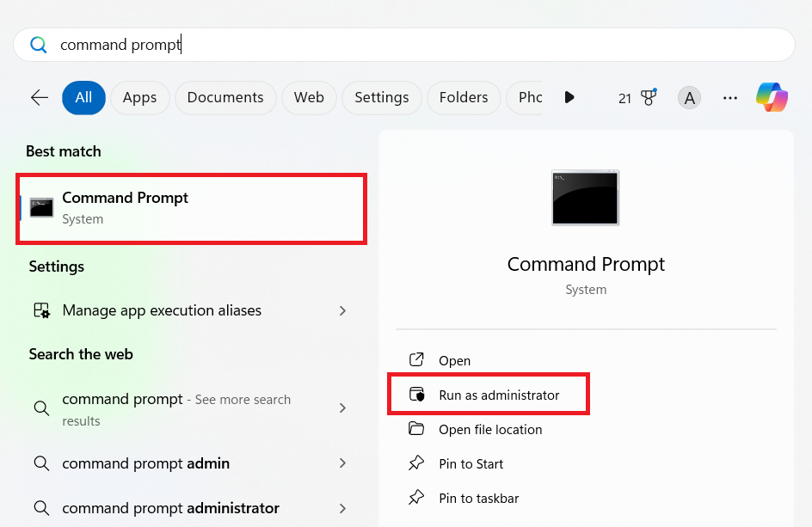Click the back arrow icon

pos(40,97)
